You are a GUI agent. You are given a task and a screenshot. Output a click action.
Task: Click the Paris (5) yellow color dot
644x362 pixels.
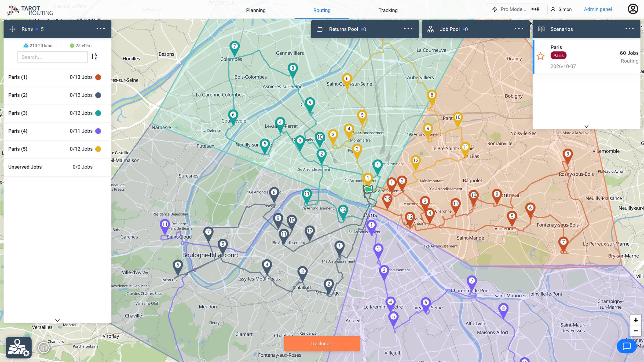point(98,149)
